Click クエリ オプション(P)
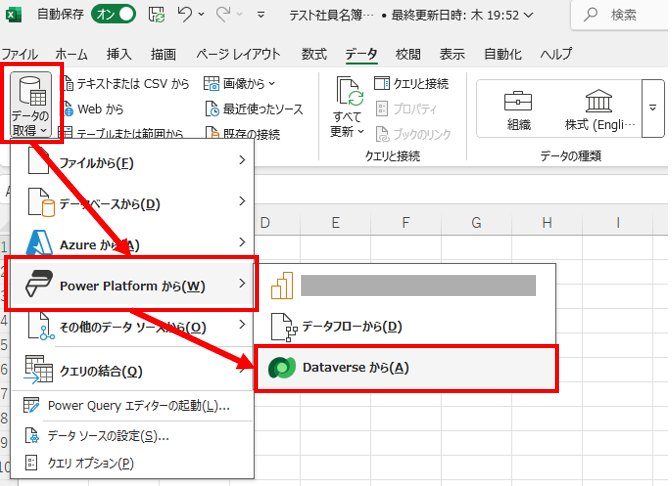 [133, 463]
